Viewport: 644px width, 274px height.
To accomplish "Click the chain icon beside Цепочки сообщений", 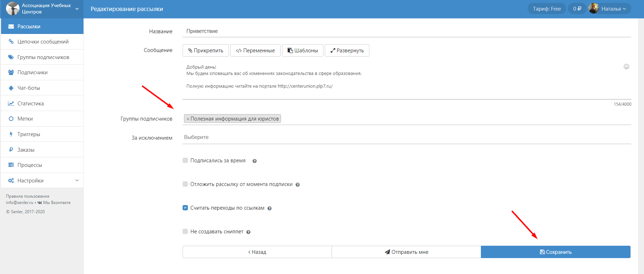I will pos(11,42).
